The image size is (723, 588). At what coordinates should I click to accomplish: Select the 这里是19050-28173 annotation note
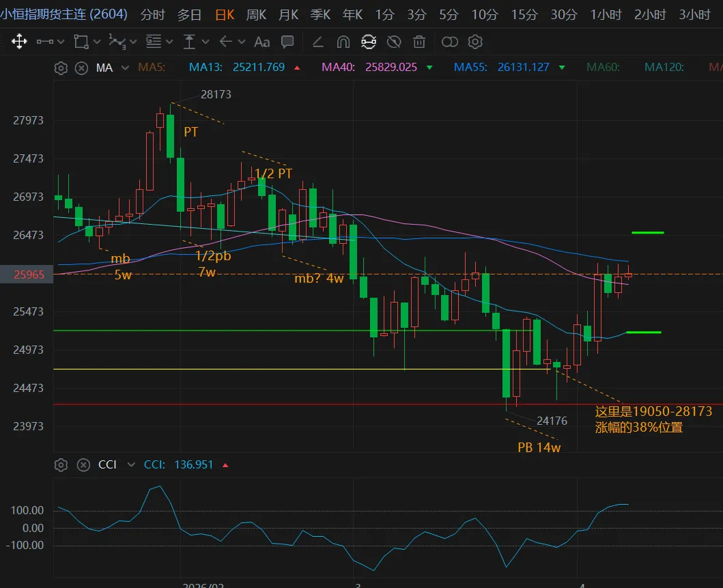click(653, 419)
